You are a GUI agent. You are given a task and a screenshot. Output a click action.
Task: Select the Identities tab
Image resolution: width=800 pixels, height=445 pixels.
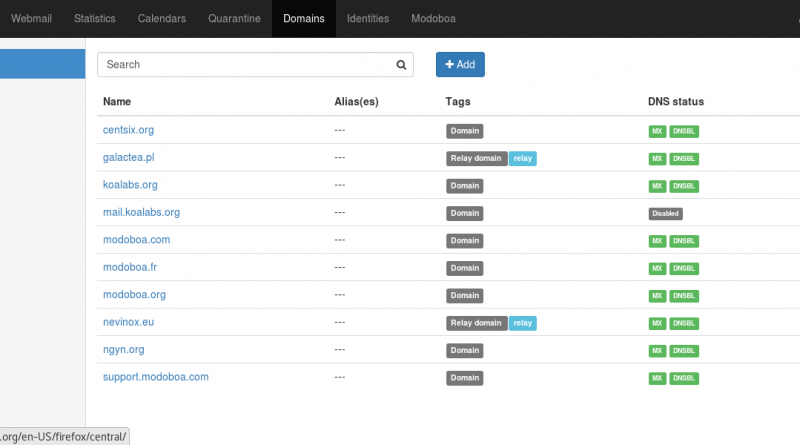click(367, 19)
